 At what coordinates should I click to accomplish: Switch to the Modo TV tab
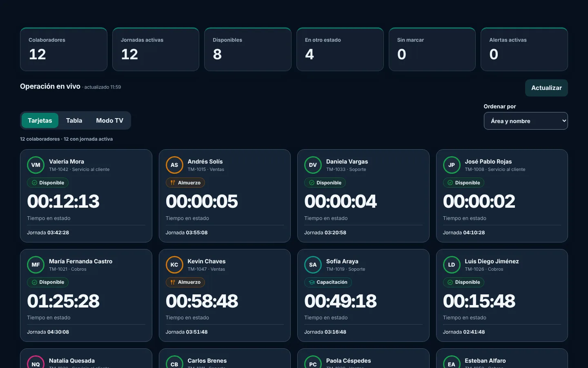pyautogui.click(x=110, y=121)
